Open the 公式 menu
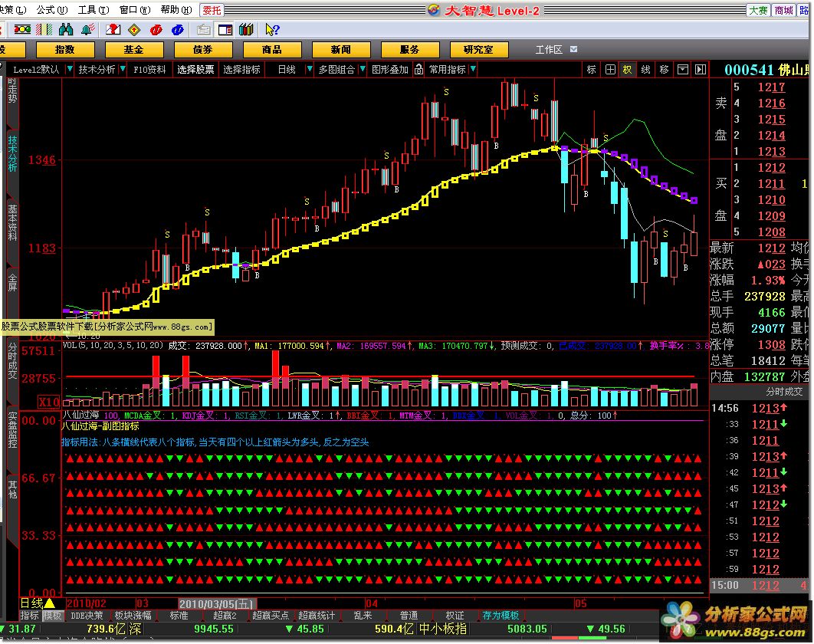 coord(52,10)
